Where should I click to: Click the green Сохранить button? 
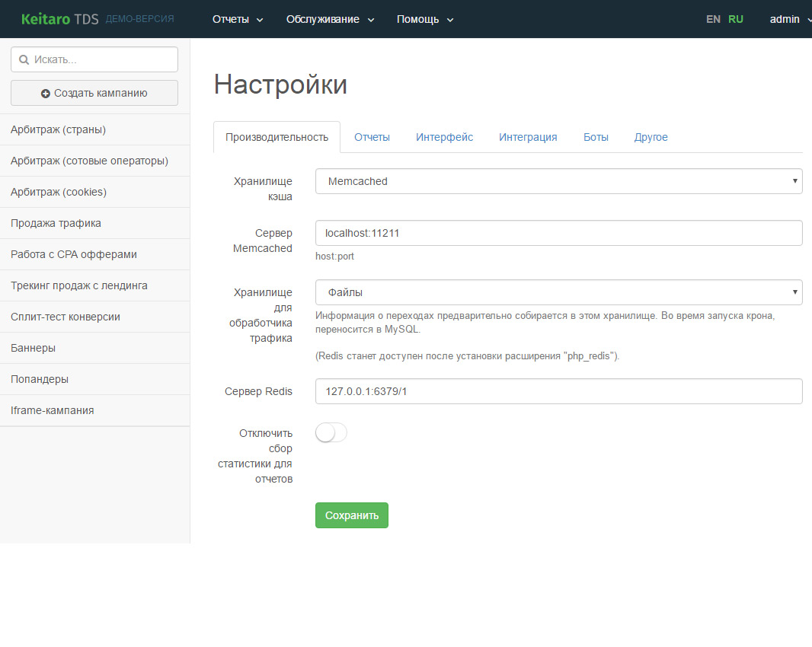pos(351,515)
